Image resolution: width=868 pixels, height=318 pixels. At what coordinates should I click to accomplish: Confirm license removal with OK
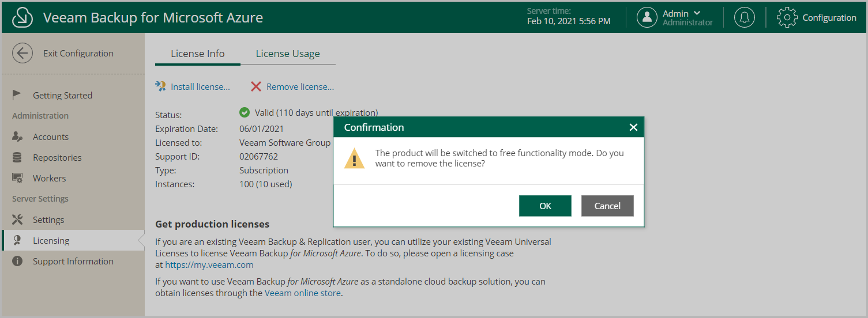click(545, 206)
